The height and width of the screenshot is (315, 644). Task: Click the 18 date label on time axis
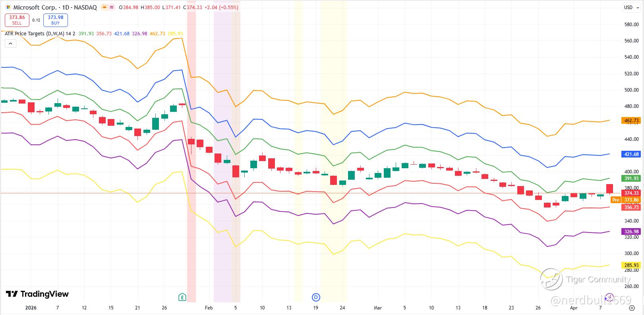click(x=485, y=308)
